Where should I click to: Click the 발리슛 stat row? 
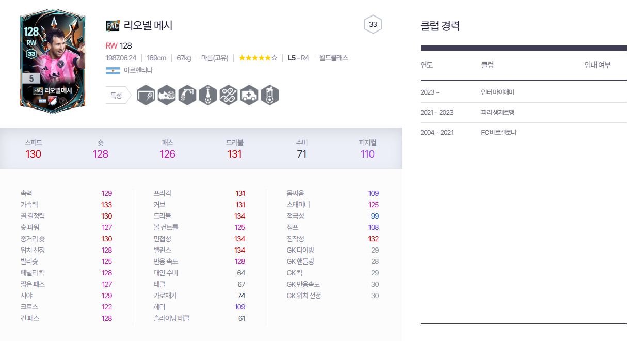point(66,261)
